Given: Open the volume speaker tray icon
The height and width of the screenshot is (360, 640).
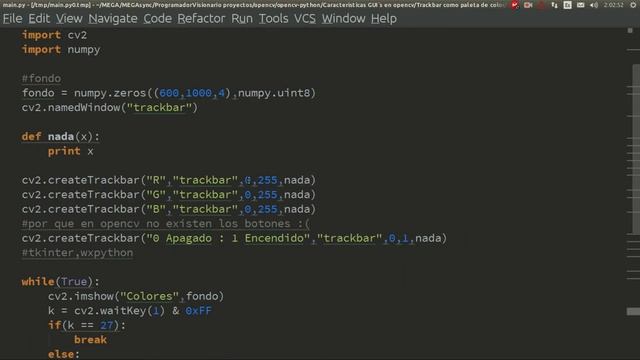Looking at the screenshot, I should (594, 5).
